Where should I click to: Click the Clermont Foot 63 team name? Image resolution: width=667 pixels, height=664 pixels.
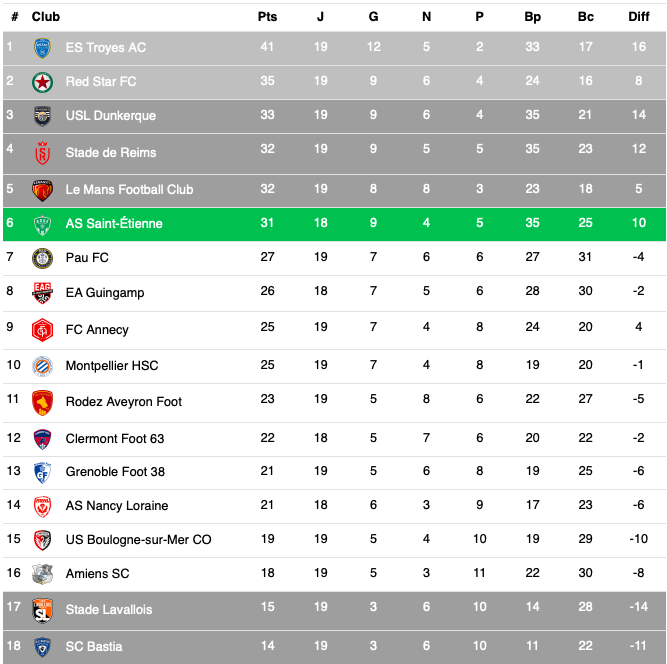(x=115, y=438)
